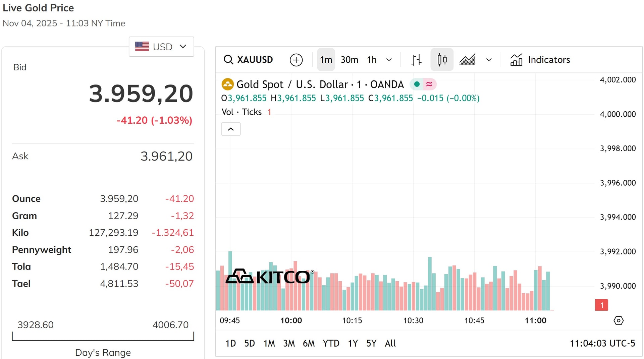Open the USD currency dropdown
Image resolution: width=644 pixels, height=359 pixels.
tap(161, 47)
